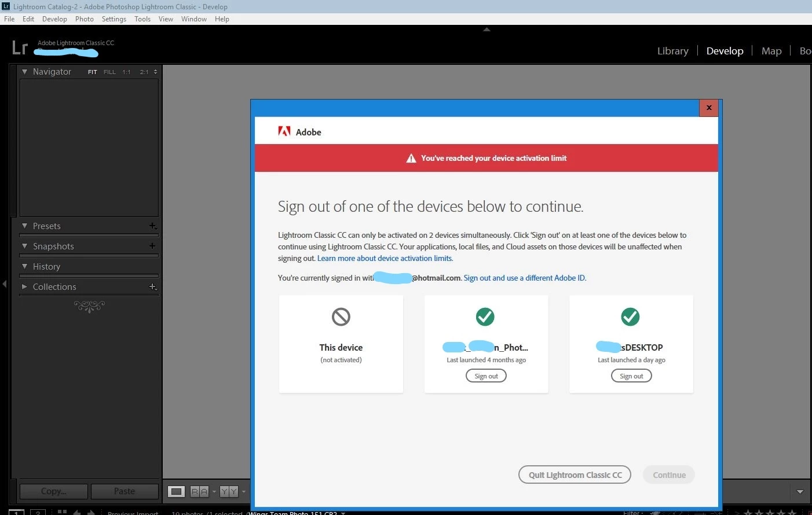Open R|A view options dropdown arrow
812x515 pixels.
(x=214, y=491)
